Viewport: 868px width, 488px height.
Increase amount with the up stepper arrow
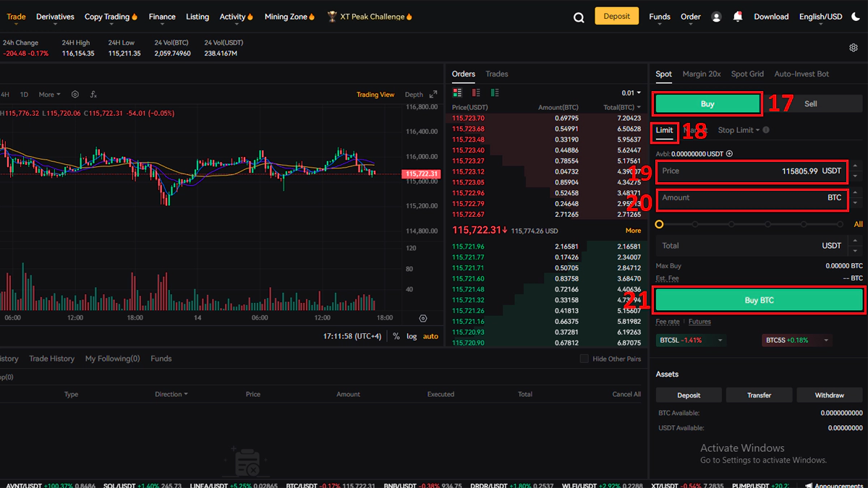click(x=856, y=193)
